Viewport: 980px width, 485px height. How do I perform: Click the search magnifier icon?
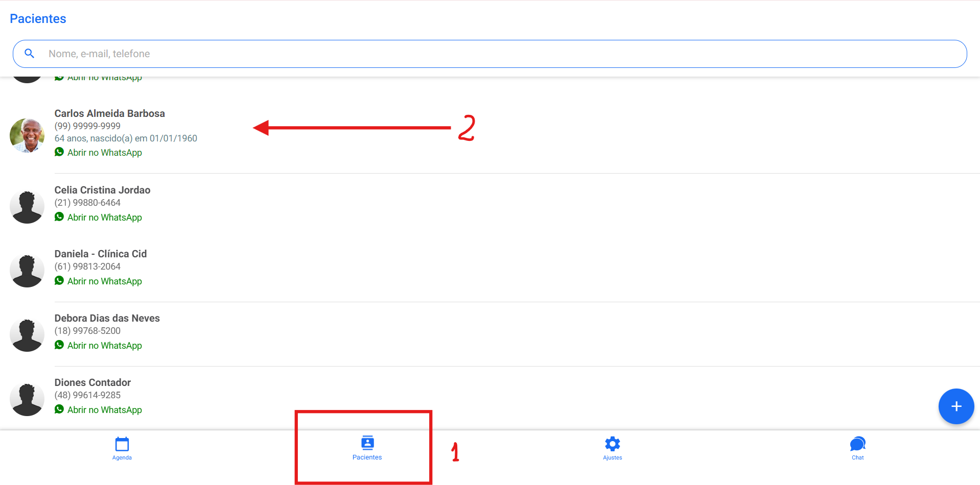(30, 54)
